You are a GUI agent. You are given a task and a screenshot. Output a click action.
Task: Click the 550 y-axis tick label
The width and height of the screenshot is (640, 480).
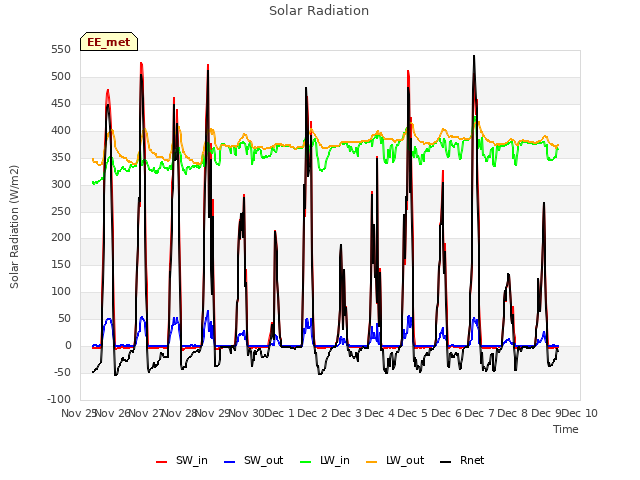[x=61, y=50]
